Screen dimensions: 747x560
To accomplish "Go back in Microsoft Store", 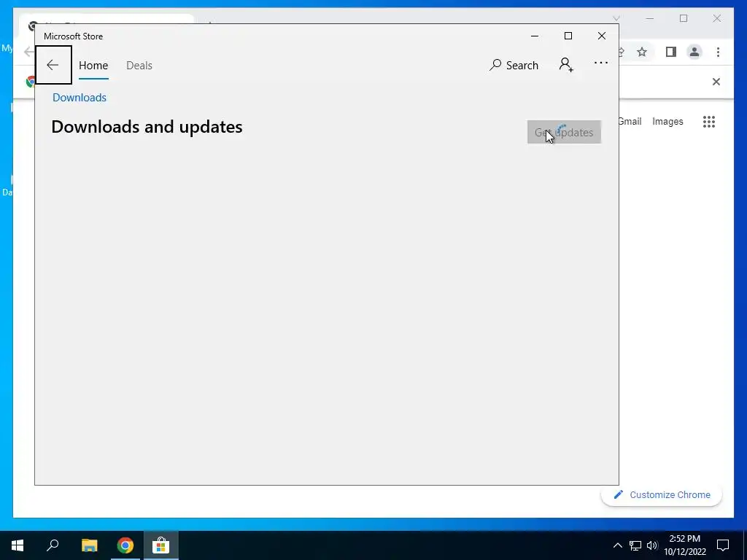I will coord(53,65).
